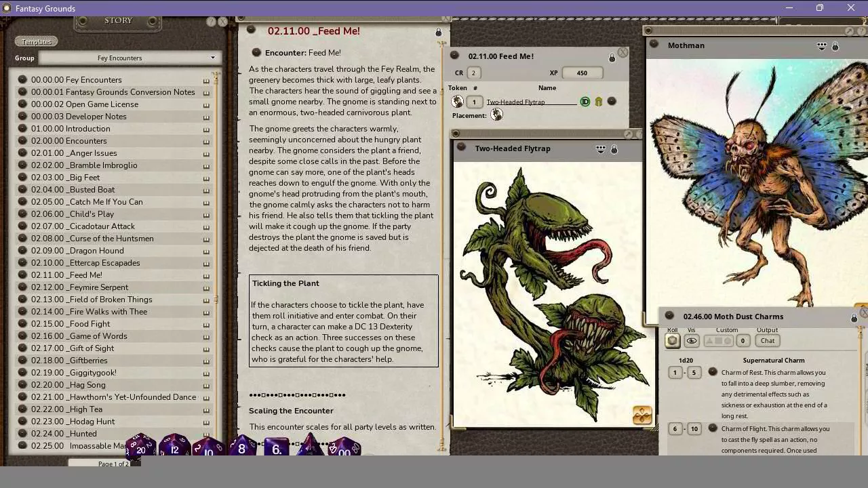Click the Custom modifier field showing 0
The image size is (868, 488).
click(743, 341)
